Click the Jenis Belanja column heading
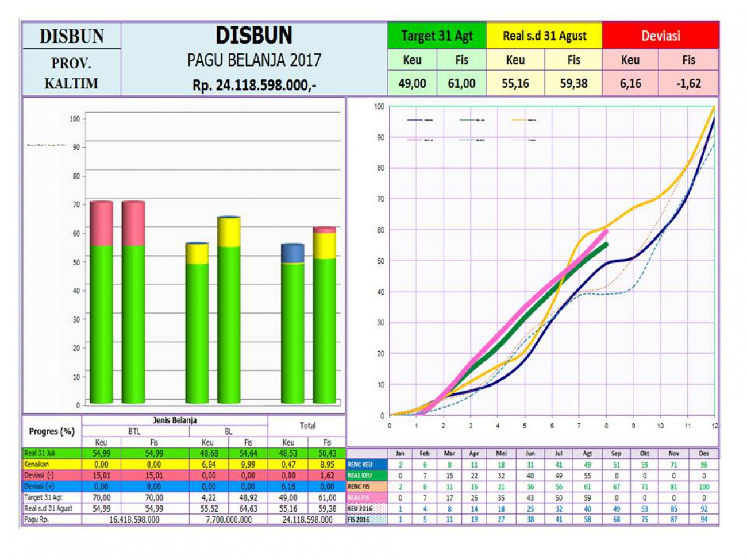Screen dimensions: 747x560 click(175, 420)
